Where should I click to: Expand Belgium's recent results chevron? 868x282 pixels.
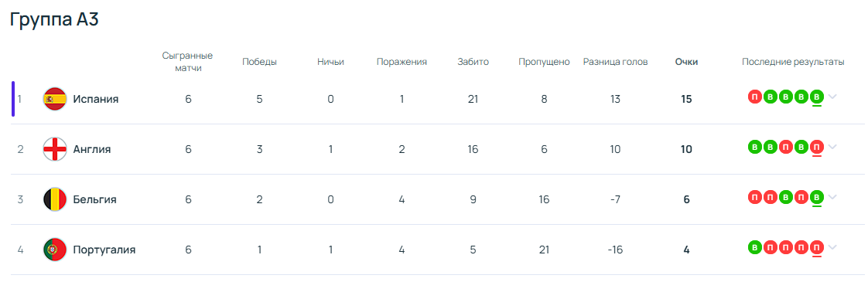[x=832, y=198]
